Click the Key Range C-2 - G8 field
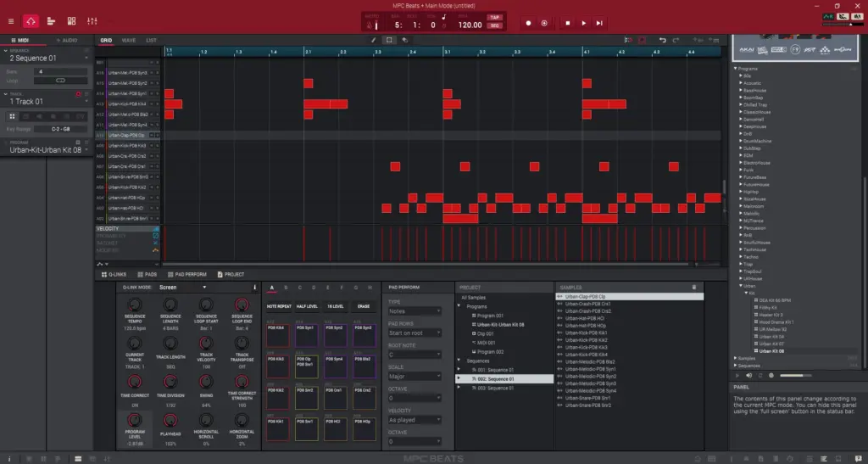The height and width of the screenshot is (464, 868). click(60, 129)
